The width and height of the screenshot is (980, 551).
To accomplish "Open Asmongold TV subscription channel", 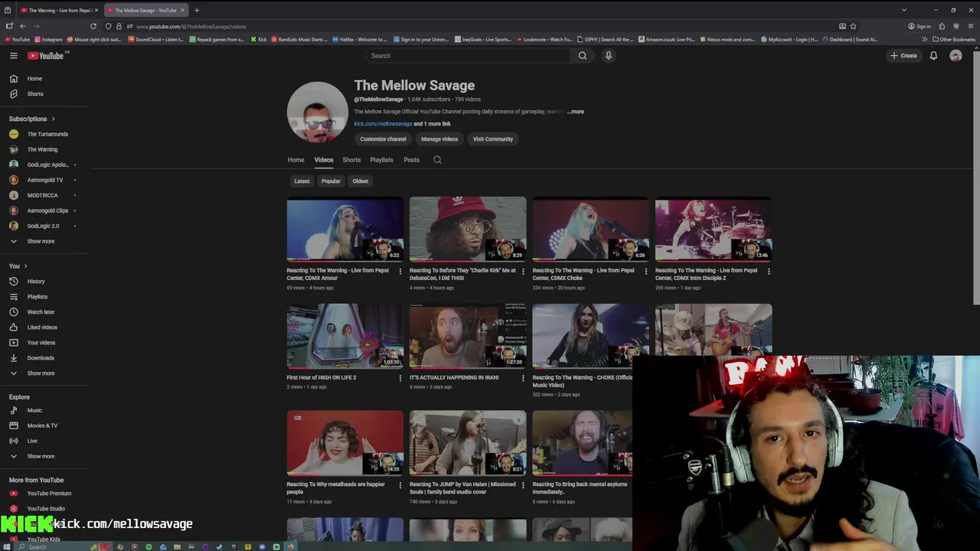I will click(x=45, y=180).
